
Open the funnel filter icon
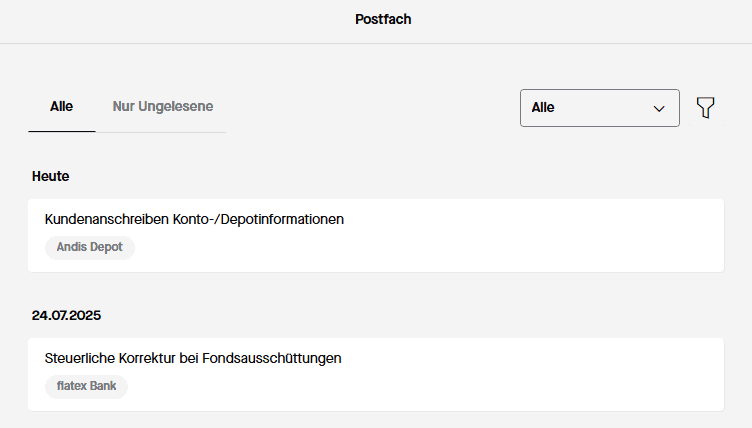click(706, 108)
